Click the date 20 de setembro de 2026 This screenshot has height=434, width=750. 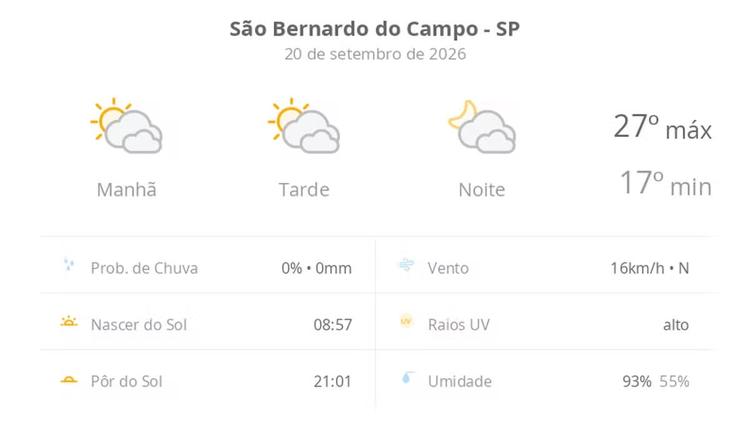(375, 54)
